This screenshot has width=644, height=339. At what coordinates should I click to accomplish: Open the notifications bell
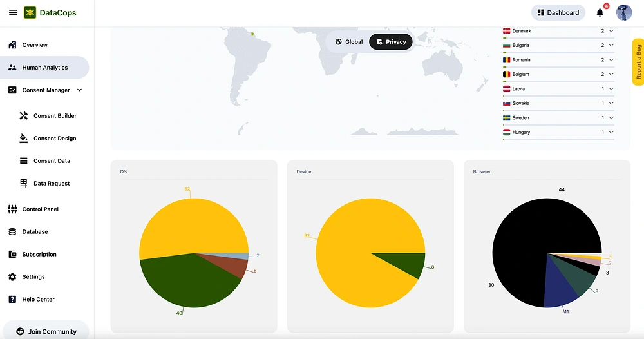[600, 13]
